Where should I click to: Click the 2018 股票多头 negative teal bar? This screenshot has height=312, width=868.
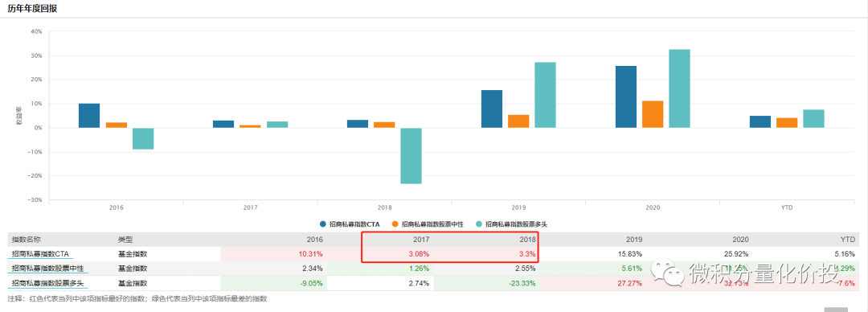(411, 156)
